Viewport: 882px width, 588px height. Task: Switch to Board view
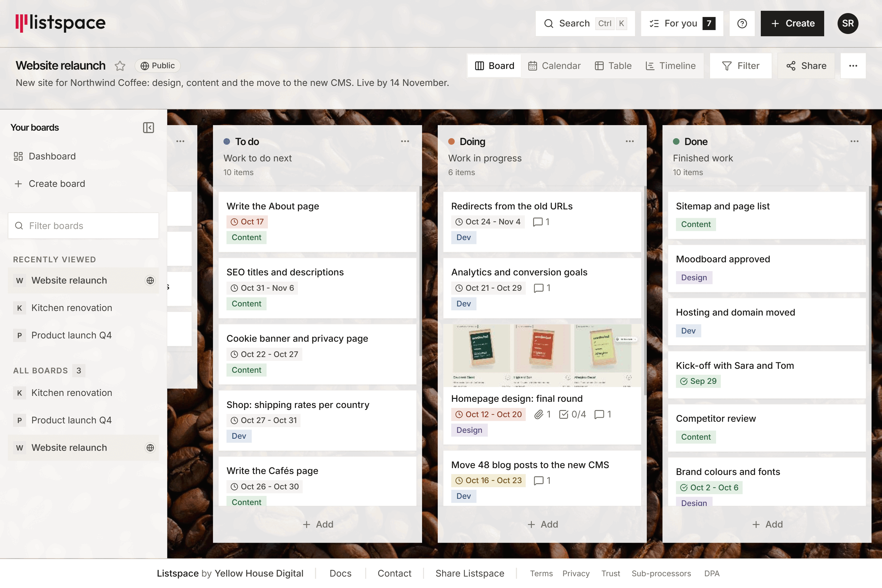tap(494, 66)
